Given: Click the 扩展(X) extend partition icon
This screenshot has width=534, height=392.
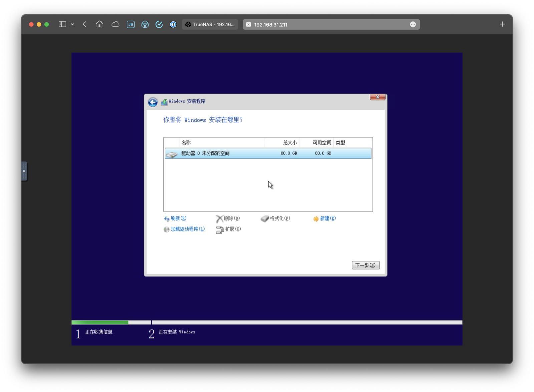Looking at the screenshot, I should [220, 230].
